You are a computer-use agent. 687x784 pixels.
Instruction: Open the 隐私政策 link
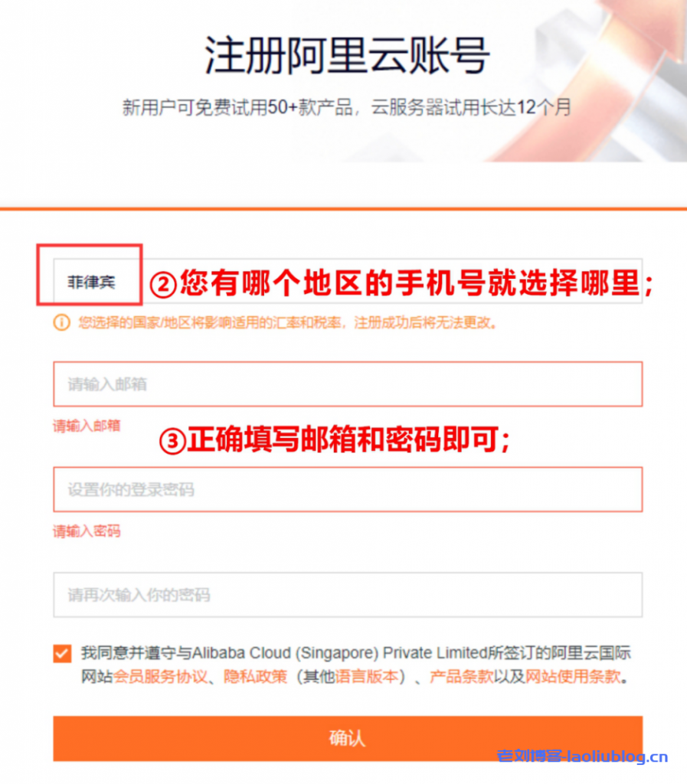[256, 677]
